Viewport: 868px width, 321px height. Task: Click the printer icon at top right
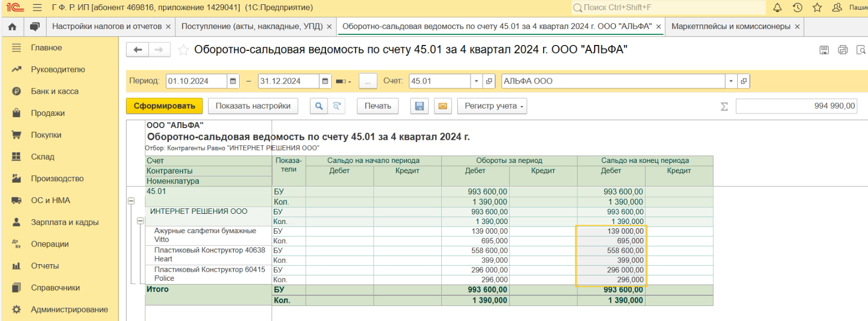(x=843, y=50)
